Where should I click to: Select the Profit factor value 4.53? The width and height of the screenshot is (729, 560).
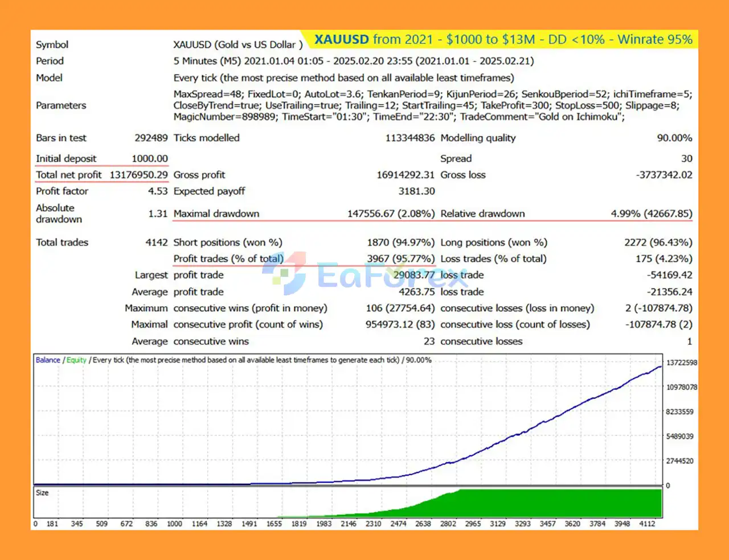click(158, 191)
